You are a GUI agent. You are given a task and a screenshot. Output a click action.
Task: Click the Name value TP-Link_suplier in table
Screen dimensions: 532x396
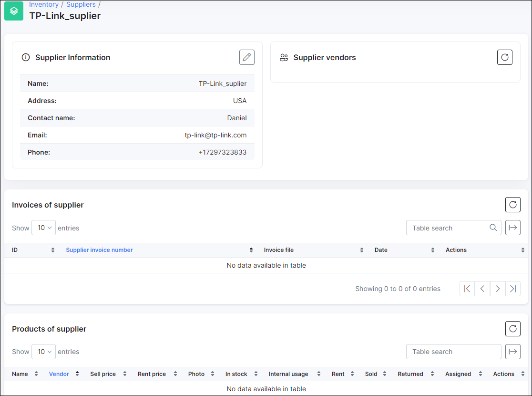tap(223, 83)
